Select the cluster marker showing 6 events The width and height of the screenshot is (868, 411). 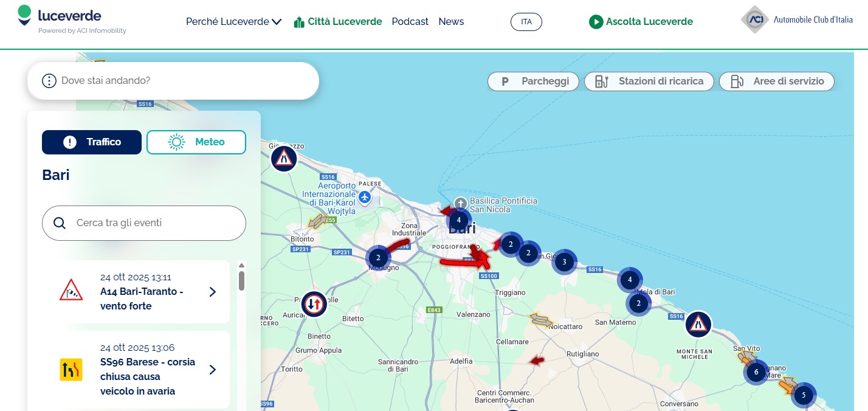[756, 372]
